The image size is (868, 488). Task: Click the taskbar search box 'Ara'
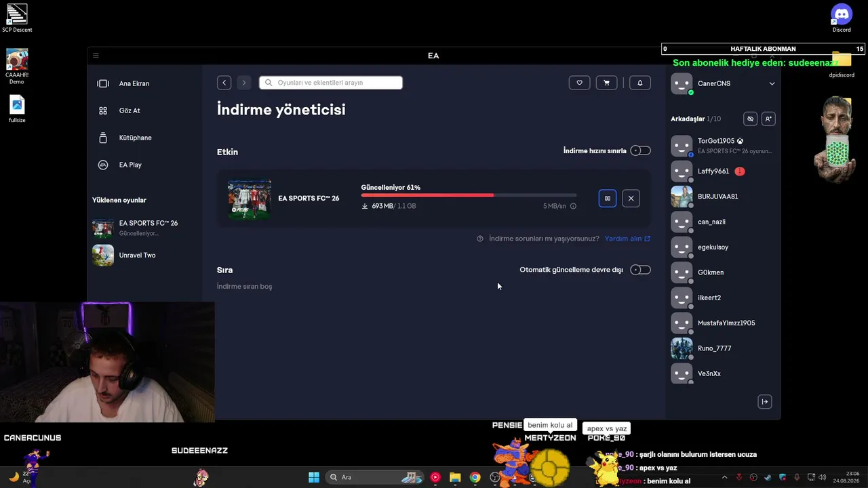click(x=375, y=477)
